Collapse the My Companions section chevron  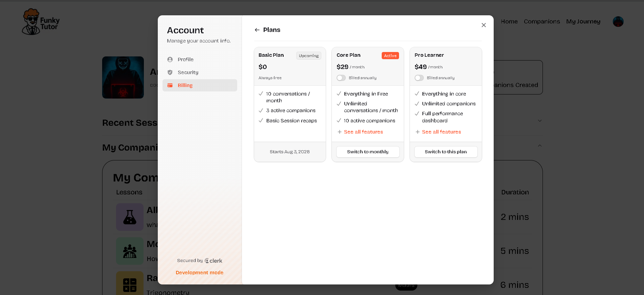[539, 146]
